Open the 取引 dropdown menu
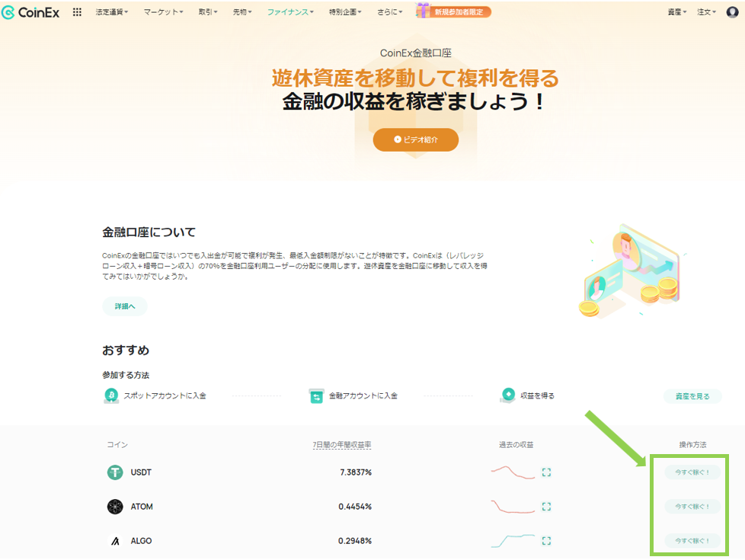745x560 pixels. point(208,12)
